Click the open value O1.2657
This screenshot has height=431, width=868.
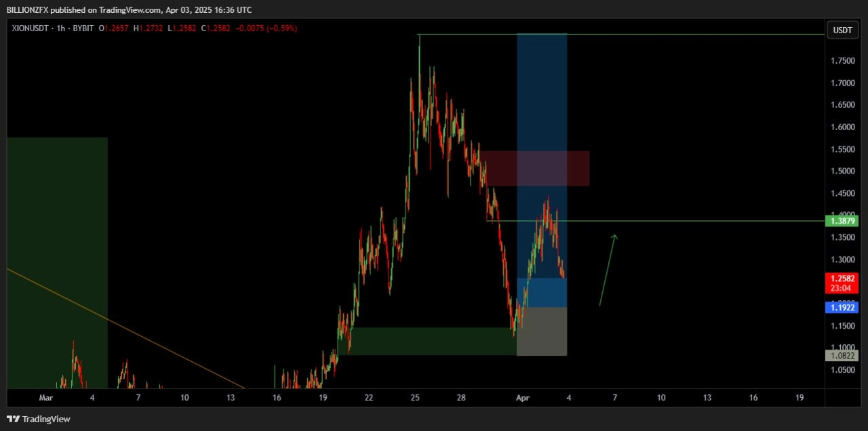point(114,28)
